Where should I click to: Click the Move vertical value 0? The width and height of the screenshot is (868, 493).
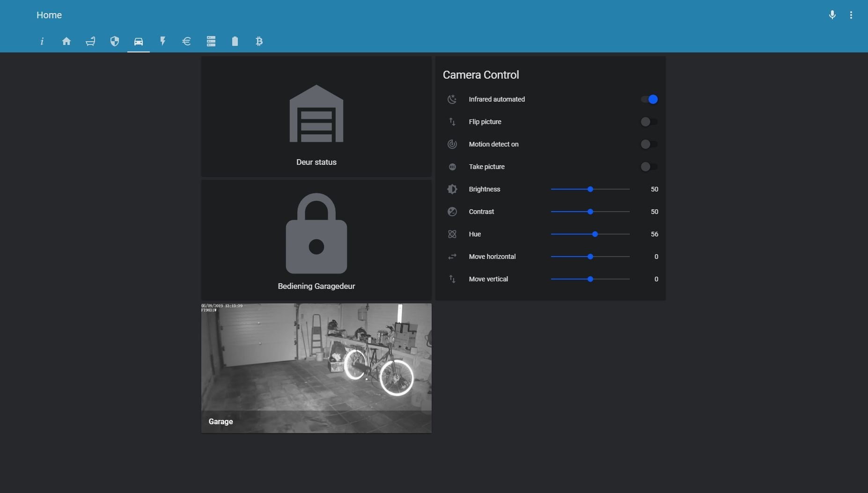point(656,279)
